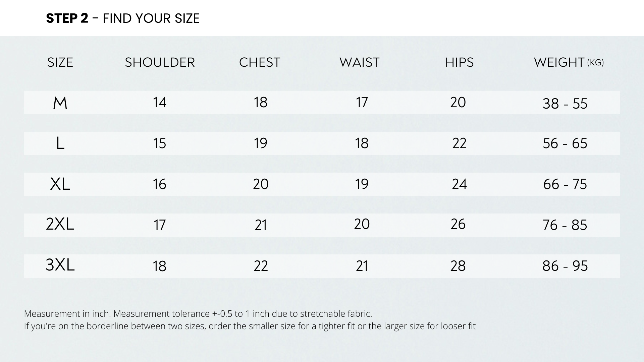Click the 56 - 65 weight range
Screen dimensions: 644x362
pyautogui.click(x=565, y=143)
